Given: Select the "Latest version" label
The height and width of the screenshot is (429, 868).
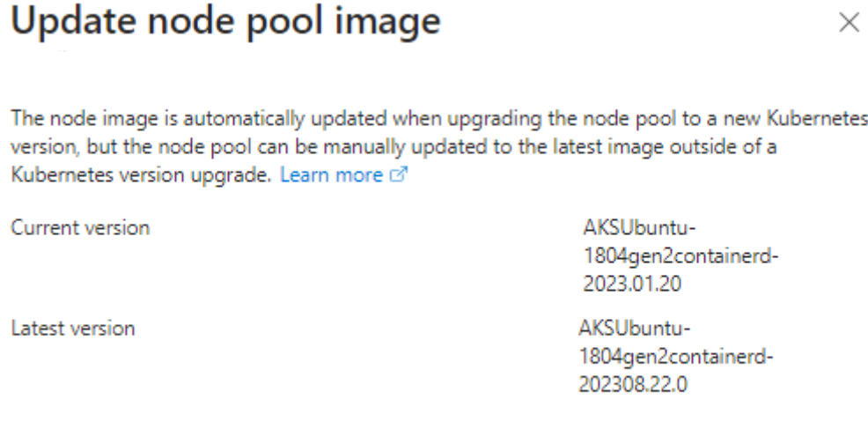Looking at the screenshot, I should click(x=74, y=329).
